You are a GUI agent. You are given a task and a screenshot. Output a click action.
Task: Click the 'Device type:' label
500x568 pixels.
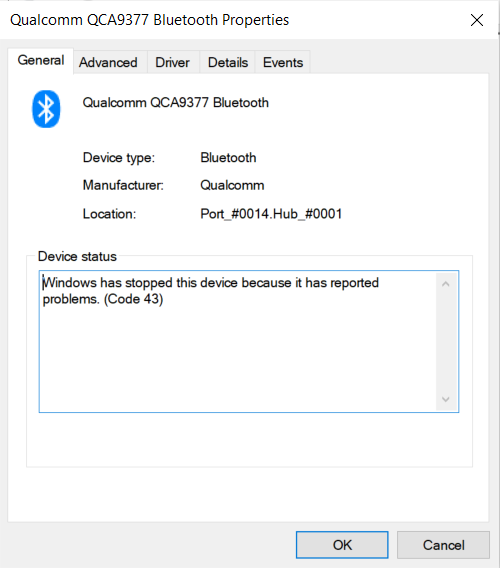point(119,158)
